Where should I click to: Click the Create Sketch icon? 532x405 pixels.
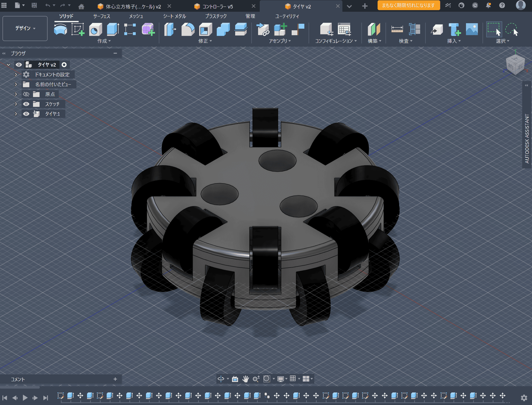pos(78,29)
